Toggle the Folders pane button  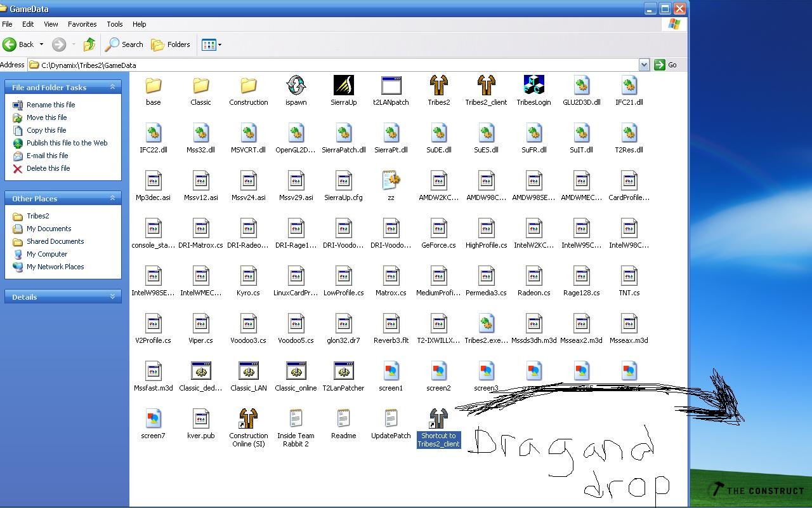pyautogui.click(x=171, y=44)
